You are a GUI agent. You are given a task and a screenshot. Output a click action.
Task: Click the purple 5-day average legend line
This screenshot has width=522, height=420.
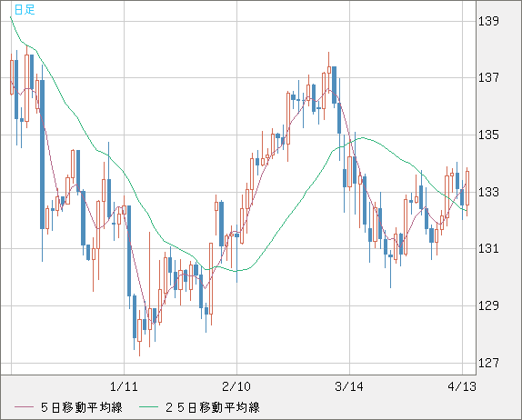[24, 407]
